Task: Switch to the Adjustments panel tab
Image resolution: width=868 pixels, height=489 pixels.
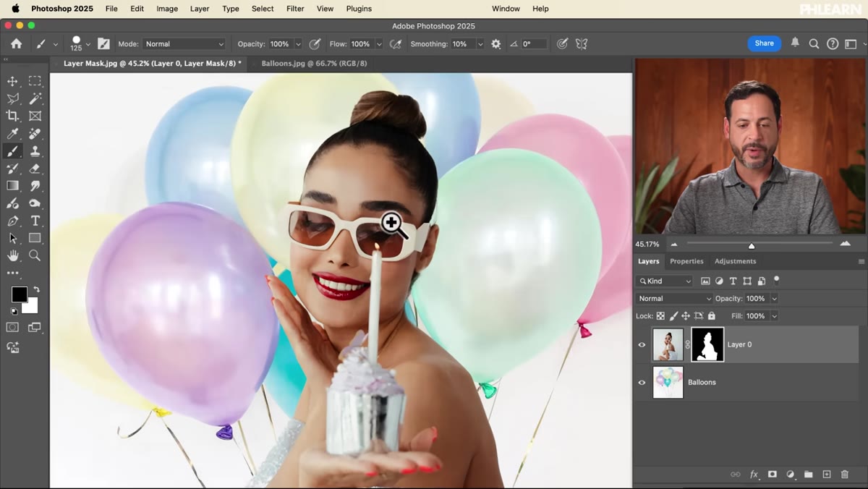Action: coord(736,261)
